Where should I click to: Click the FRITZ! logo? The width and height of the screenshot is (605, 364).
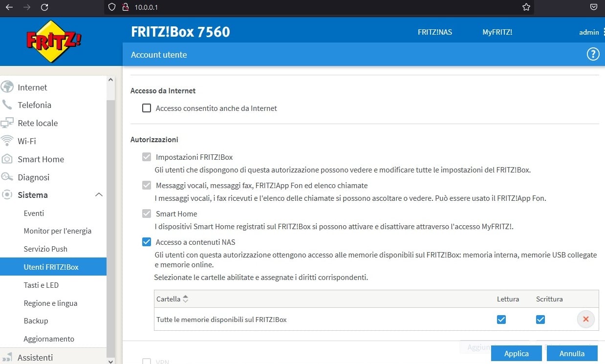(54, 41)
